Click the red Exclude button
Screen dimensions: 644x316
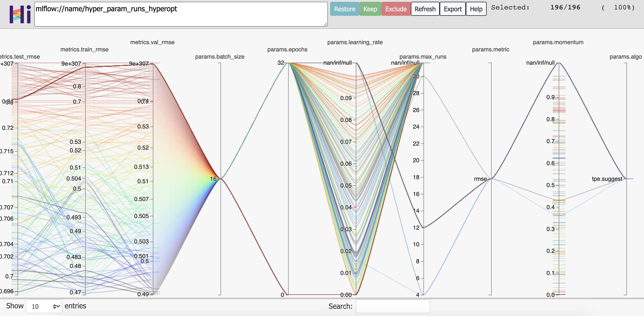point(396,9)
